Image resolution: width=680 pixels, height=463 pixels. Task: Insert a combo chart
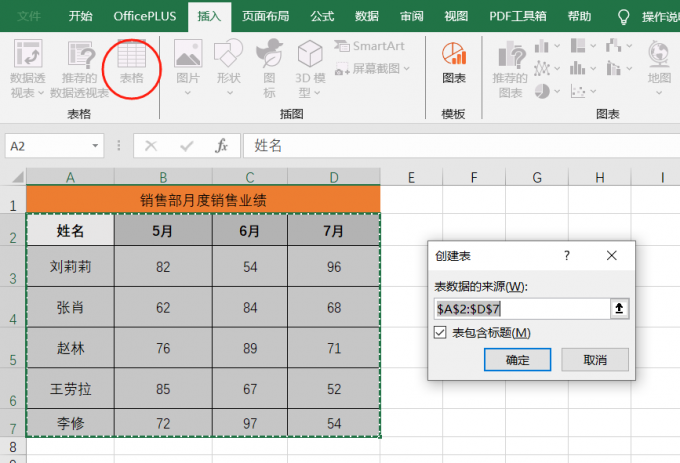pyautogui.click(x=614, y=68)
